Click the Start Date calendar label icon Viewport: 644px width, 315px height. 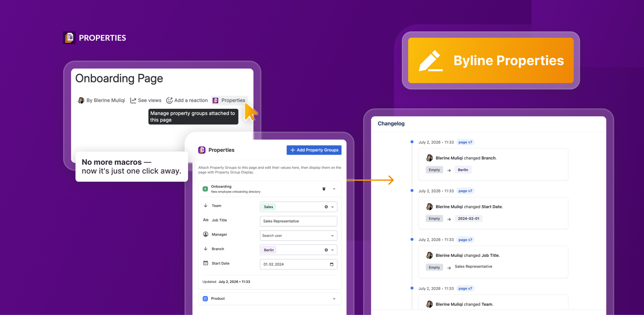pos(206,263)
